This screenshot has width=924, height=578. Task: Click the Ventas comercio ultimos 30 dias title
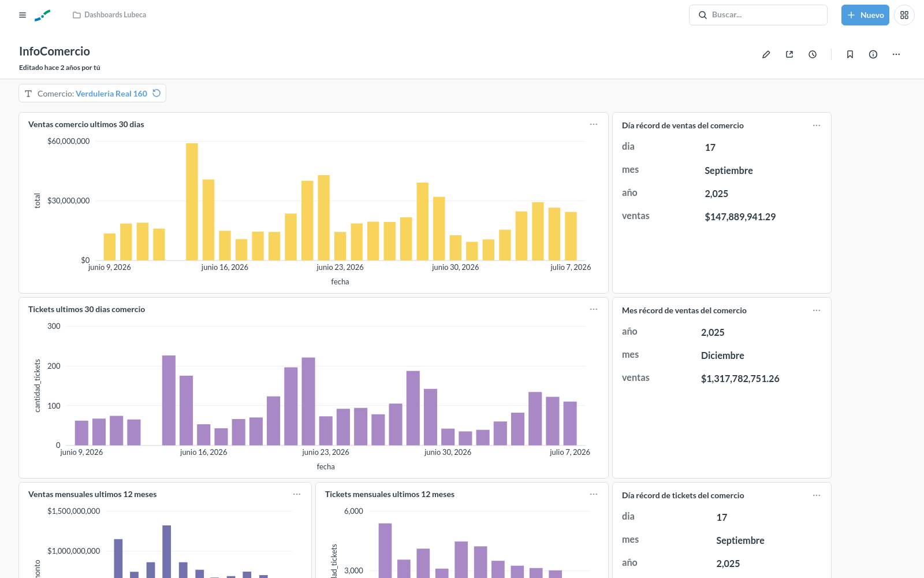click(x=86, y=124)
